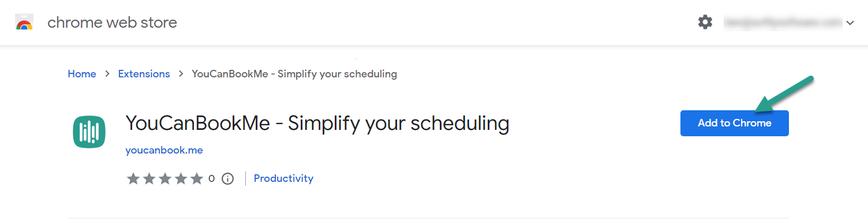Click the Add to Chrome button

tap(734, 123)
